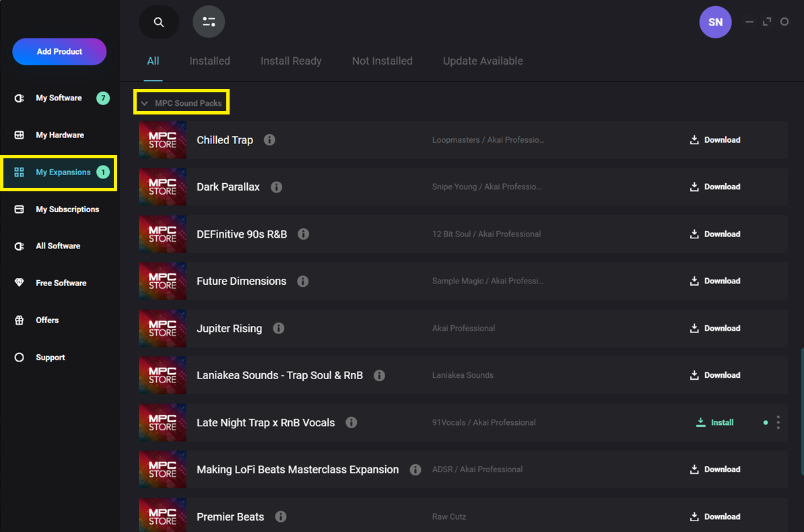Click the My Software badge showing 7
This screenshot has width=804, height=532.
103,98
